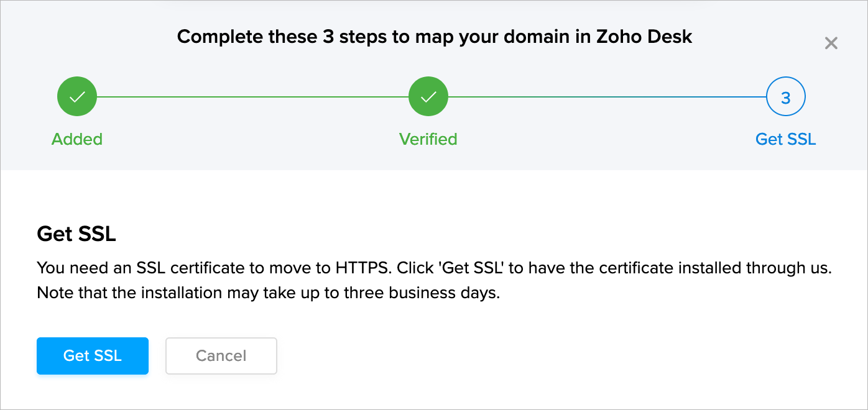Image resolution: width=868 pixels, height=410 pixels.
Task: Click the bold Get SSL section heading
Action: point(76,234)
